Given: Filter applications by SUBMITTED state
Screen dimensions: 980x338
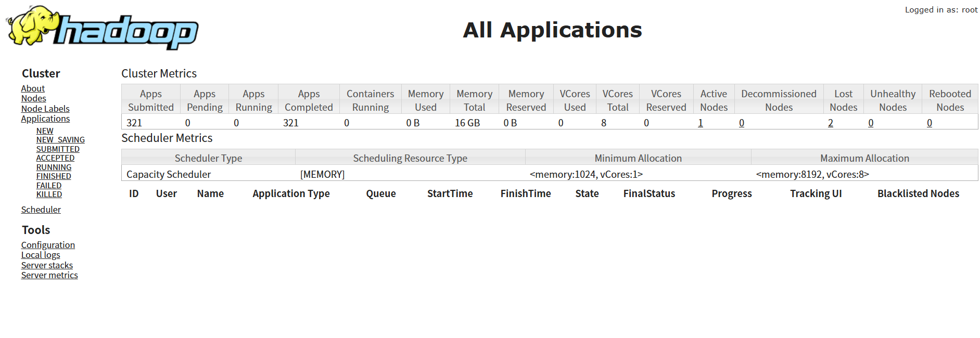Looking at the screenshot, I should (x=58, y=149).
